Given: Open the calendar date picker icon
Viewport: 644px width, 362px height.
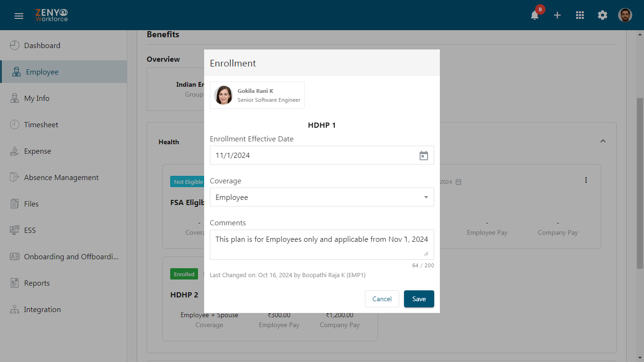Looking at the screenshot, I should [424, 156].
